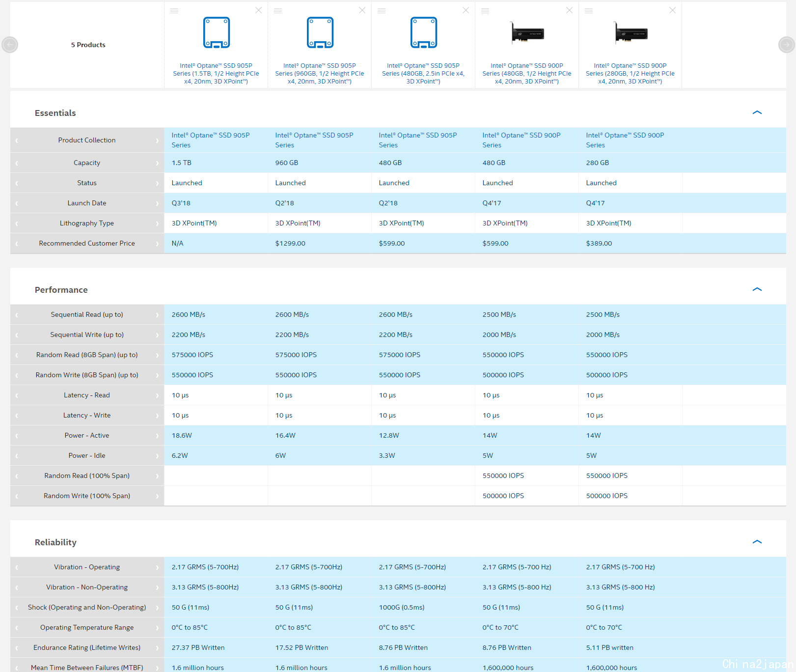
Task: Click the Reliability section heading
Action: [x=55, y=542]
